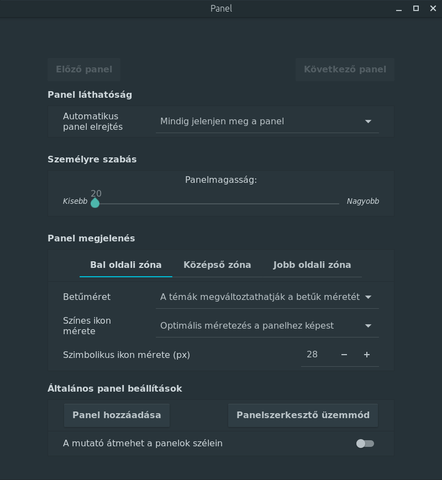Close the Panel settings window
Image resolution: width=442 pixels, height=480 pixels.
433,9
